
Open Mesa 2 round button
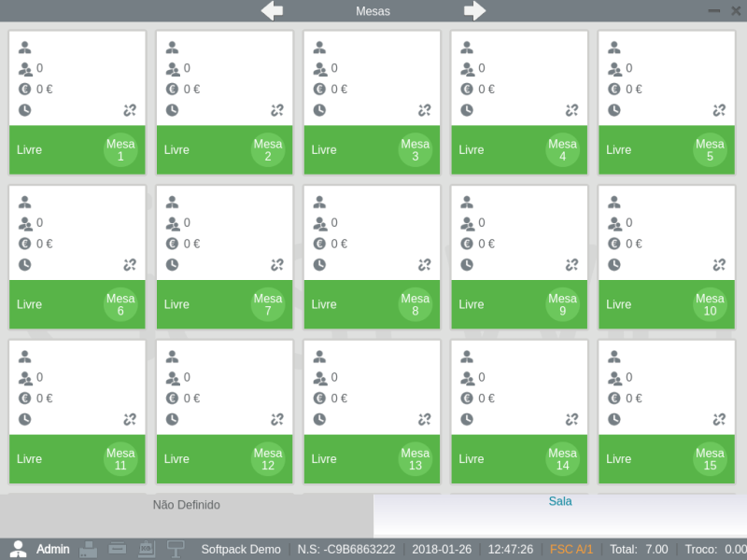click(x=268, y=150)
